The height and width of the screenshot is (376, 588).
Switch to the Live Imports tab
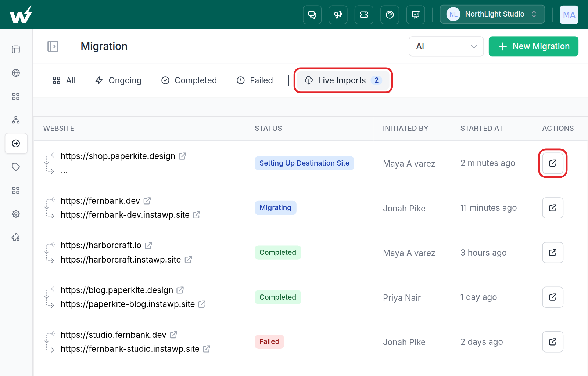(x=343, y=80)
